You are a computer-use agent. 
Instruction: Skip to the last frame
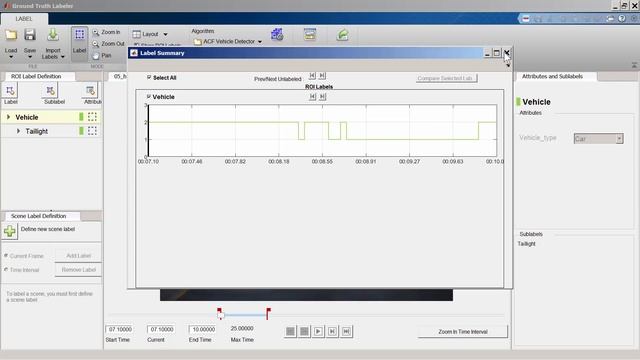pos(346,331)
